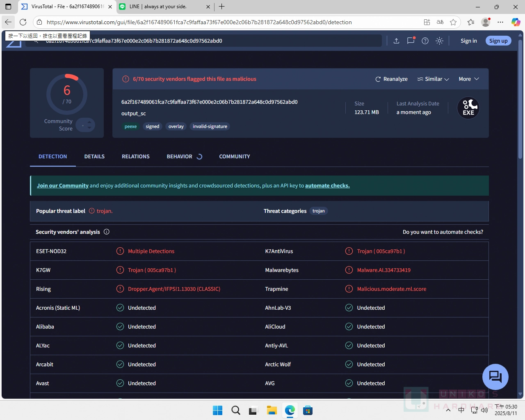This screenshot has width=525, height=420.
Task: Open the help question mark icon
Action: [x=425, y=41]
